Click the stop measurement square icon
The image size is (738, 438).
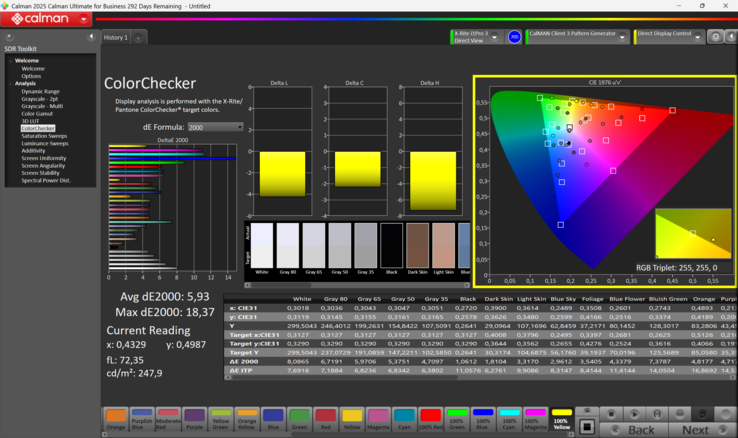(611, 414)
